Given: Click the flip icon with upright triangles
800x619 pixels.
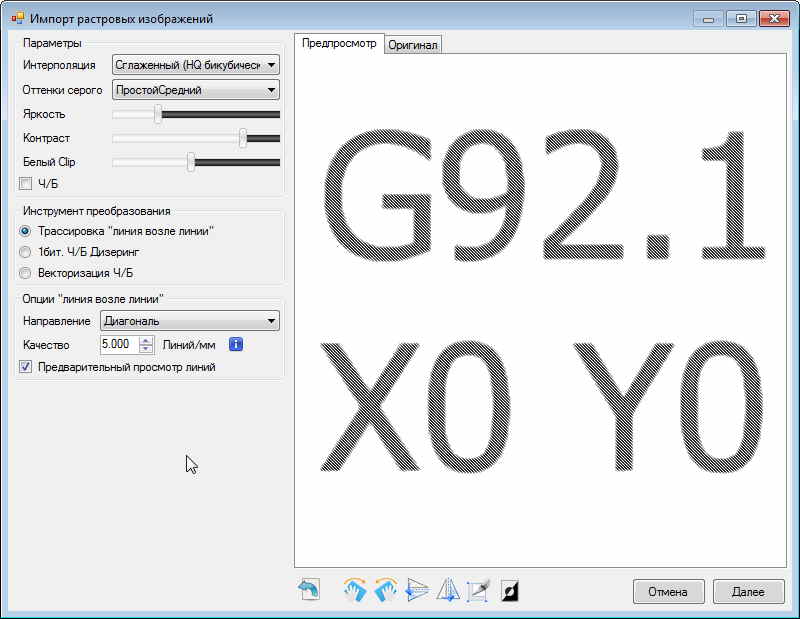Looking at the screenshot, I should (x=447, y=590).
